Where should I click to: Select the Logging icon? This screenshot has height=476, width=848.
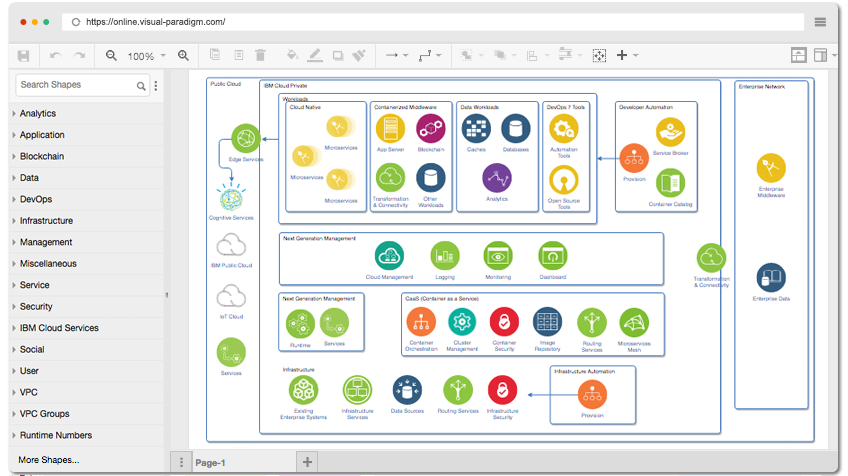pyautogui.click(x=445, y=256)
